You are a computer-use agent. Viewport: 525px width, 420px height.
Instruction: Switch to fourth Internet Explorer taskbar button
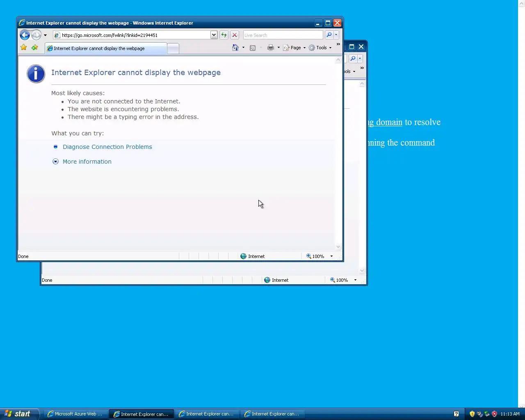pyautogui.click(x=272, y=414)
